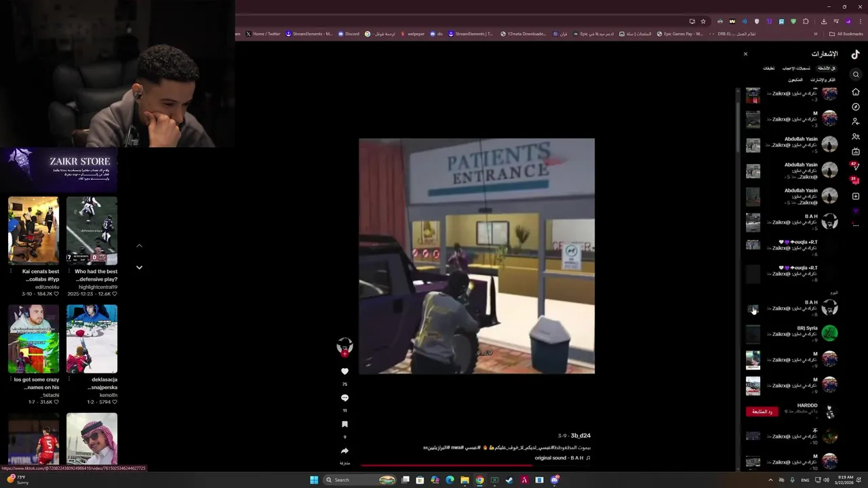
Task: Open Discord from the taskbar
Action: point(555,480)
